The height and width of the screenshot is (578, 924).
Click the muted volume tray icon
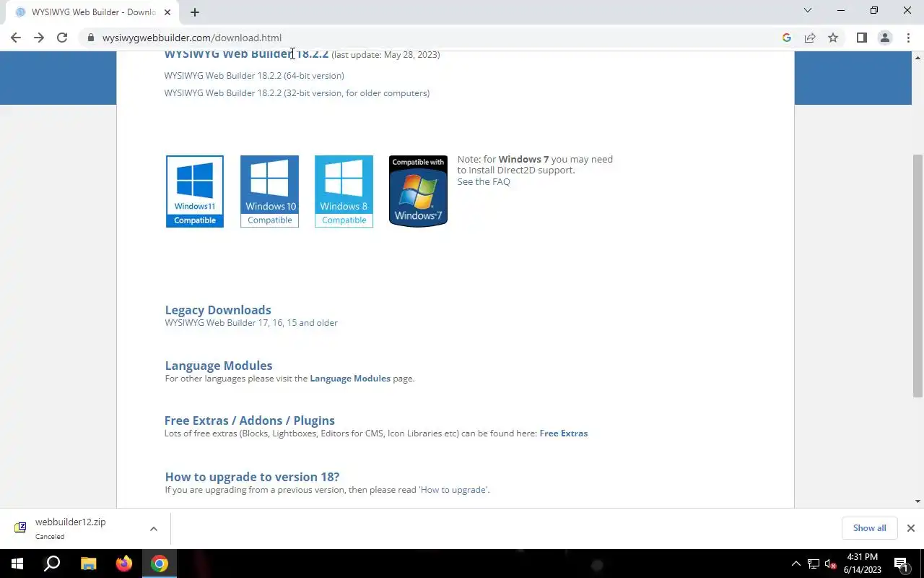tap(831, 564)
